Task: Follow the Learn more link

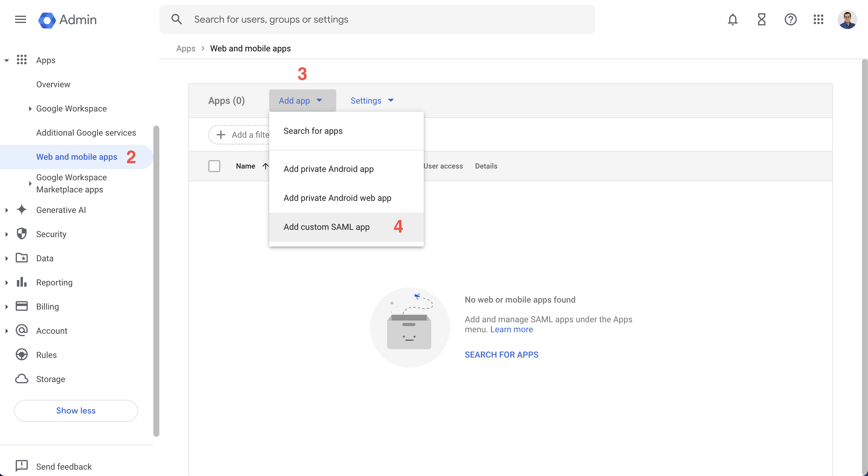Action: (511, 329)
